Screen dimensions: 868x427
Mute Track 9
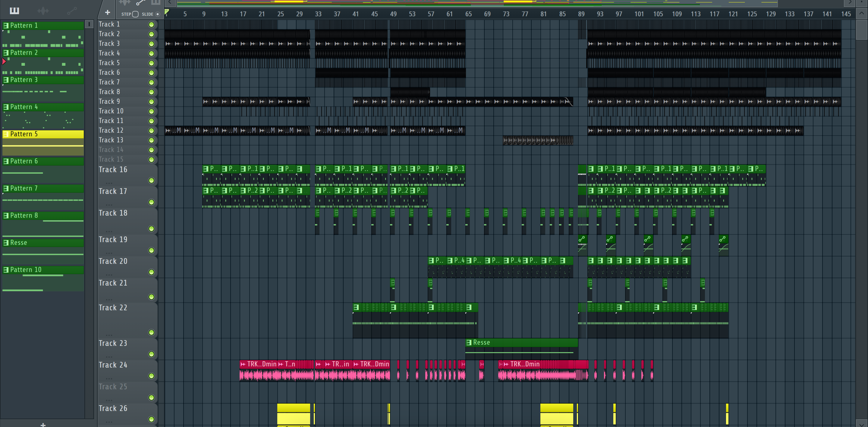[x=151, y=102]
